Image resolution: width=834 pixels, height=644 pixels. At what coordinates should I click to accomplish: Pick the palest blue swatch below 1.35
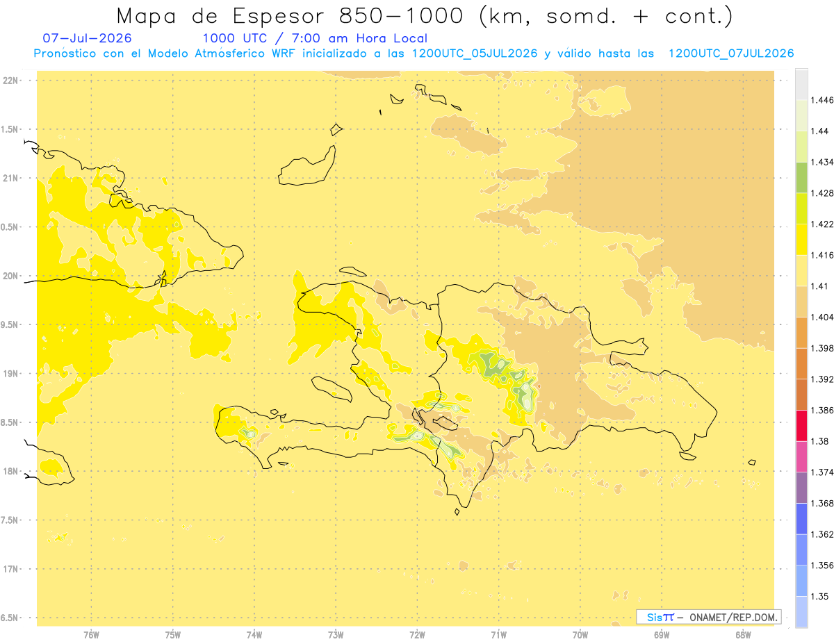click(801, 611)
